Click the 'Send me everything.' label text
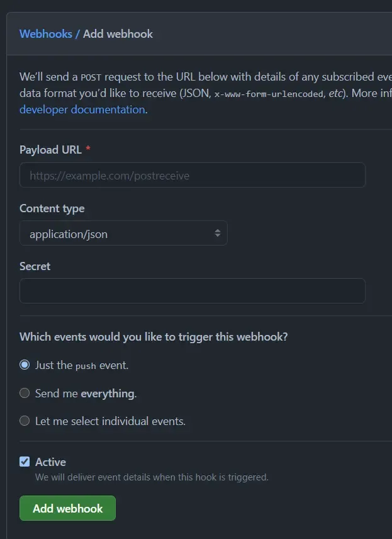Screen dimensions: 392x539 86,394
